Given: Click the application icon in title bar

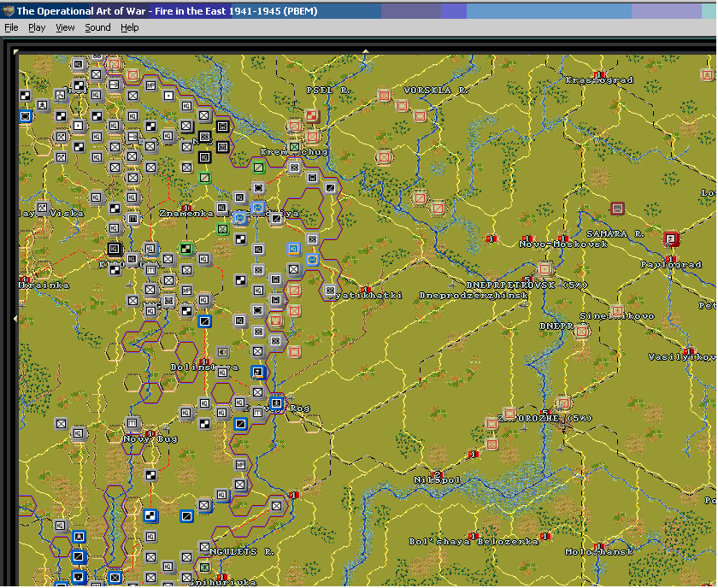Looking at the screenshot, I should (8, 11).
